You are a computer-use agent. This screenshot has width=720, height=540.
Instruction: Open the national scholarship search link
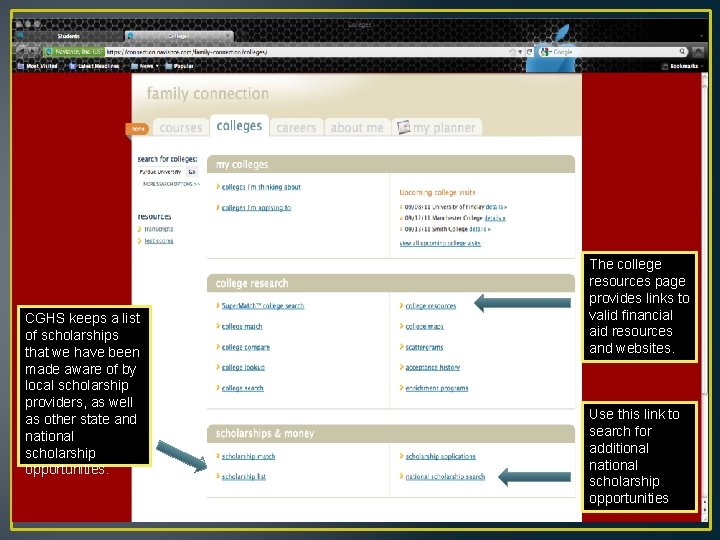445,477
